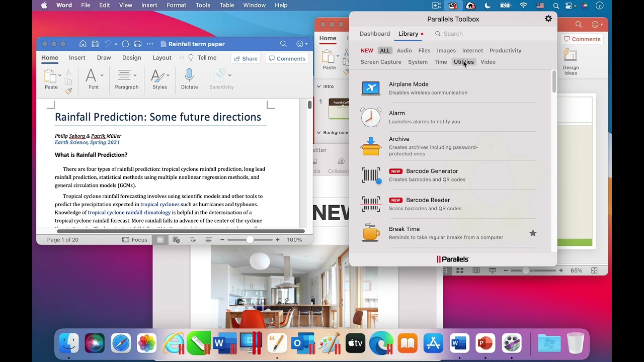Filter library by NEW tools
This screenshot has width=644, height=362.
point(367,50)
